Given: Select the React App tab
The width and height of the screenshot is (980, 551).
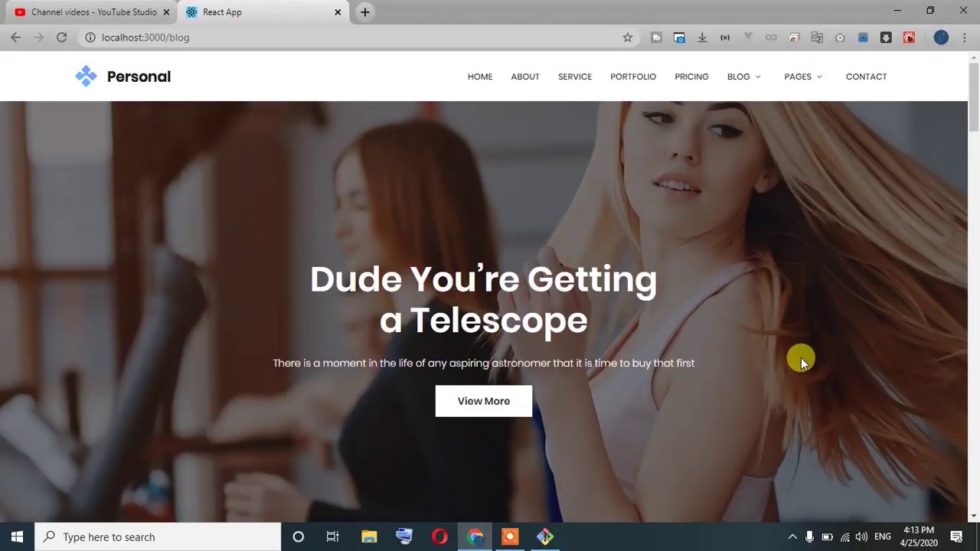Looking at the screenshot, I should (263, 12).
